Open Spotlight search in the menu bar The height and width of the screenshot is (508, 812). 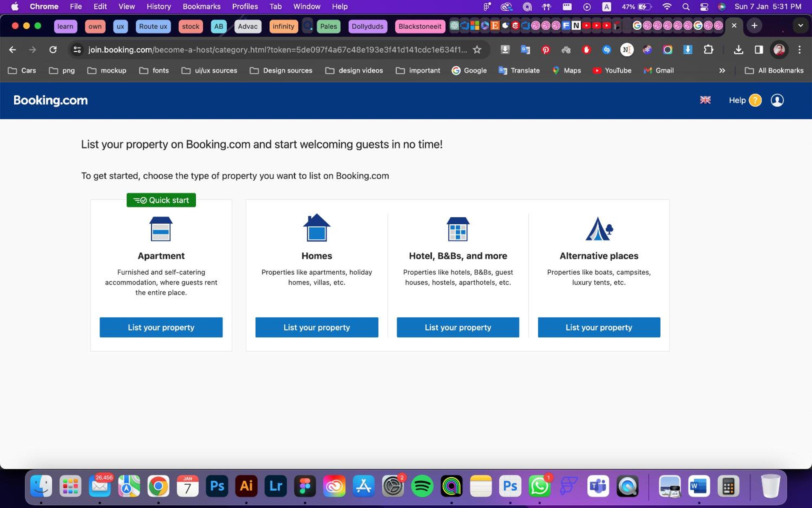pos(686,7)
